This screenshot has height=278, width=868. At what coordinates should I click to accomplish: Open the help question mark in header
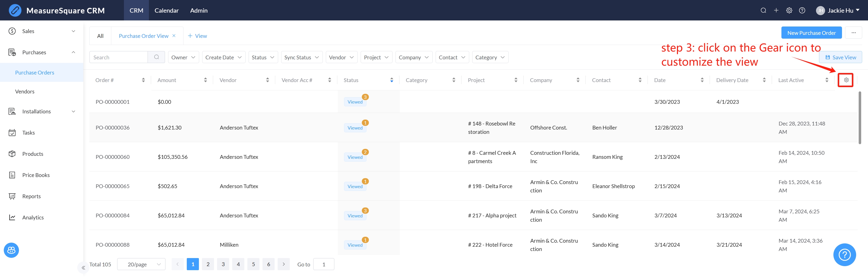click(x=802, y=10)
